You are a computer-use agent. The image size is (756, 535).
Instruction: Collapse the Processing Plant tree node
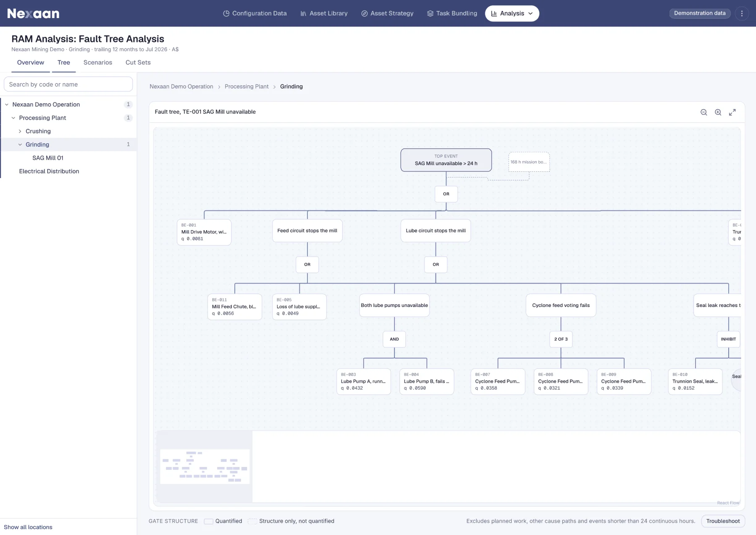[13, 118]
